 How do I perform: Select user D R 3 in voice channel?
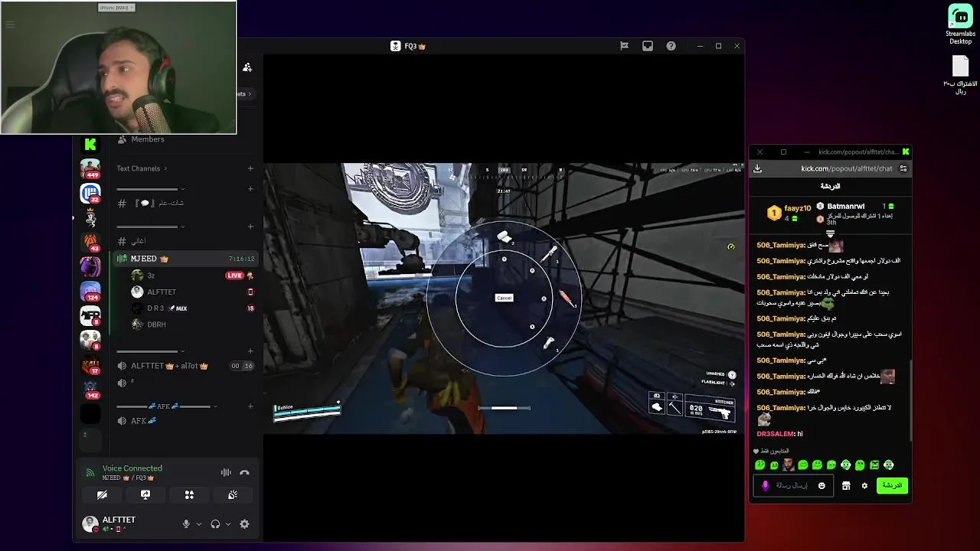pos(193,308)
